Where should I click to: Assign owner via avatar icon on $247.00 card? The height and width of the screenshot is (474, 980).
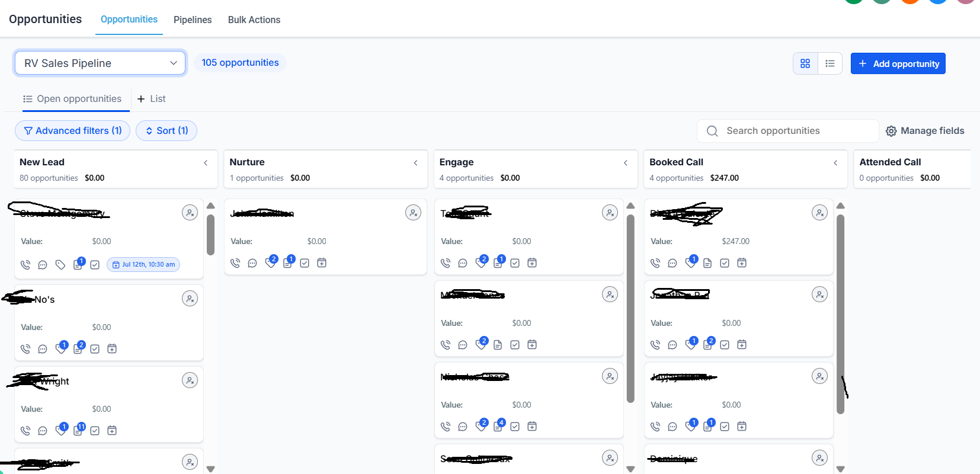click(819, 213)
